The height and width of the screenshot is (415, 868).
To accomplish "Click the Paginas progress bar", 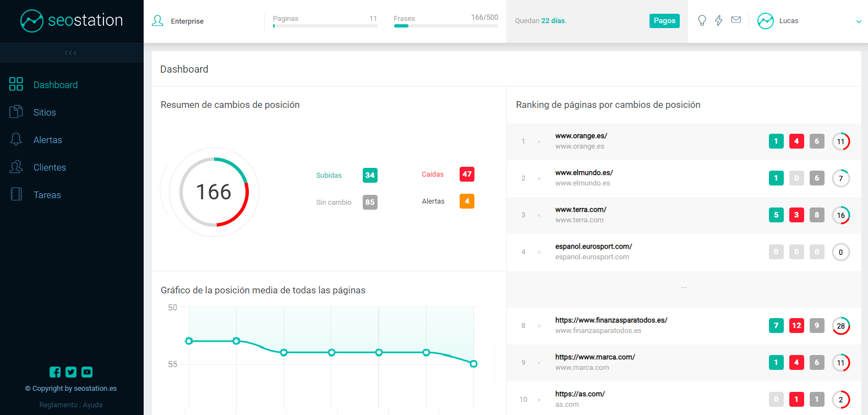I will [325, 26].
